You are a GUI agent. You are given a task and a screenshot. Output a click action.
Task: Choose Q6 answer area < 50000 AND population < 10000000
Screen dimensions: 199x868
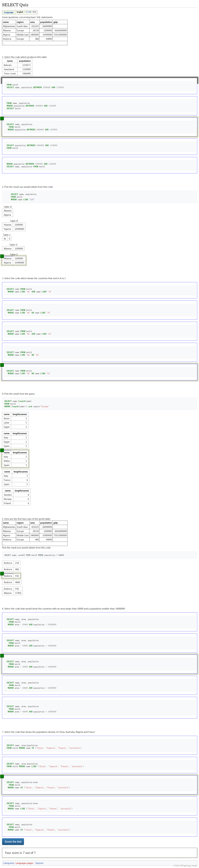tap(100, 622)
